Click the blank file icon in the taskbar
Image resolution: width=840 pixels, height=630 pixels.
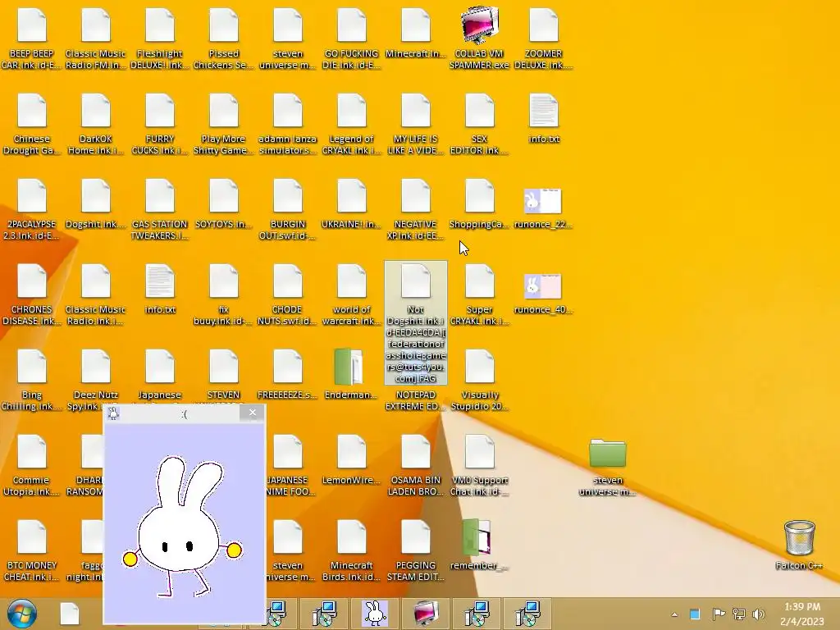tap(70, 614)
